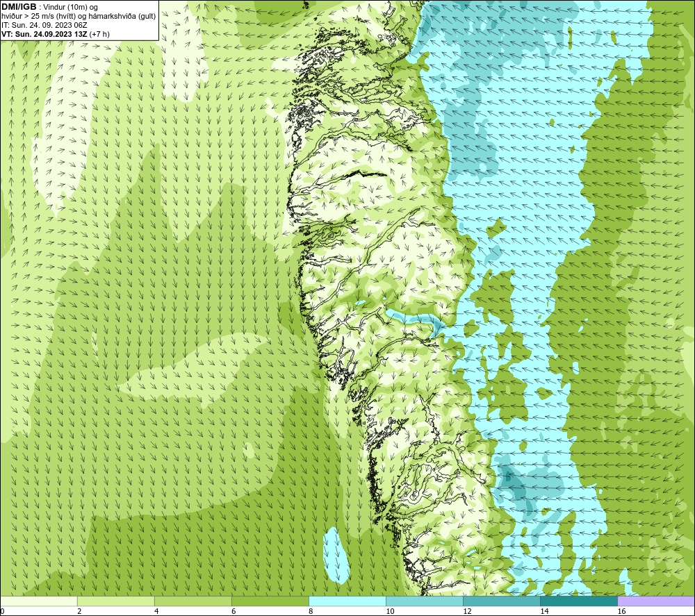The height and width of the screenshot is (616, 695).
Task: Click the legend label '16'
Action: tap(621, 611)
